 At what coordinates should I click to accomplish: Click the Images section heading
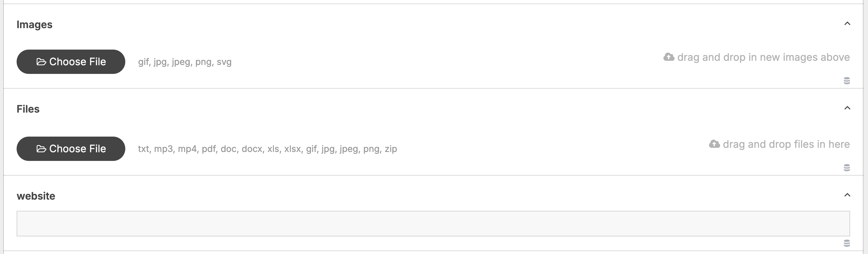(x=35, y=25)
